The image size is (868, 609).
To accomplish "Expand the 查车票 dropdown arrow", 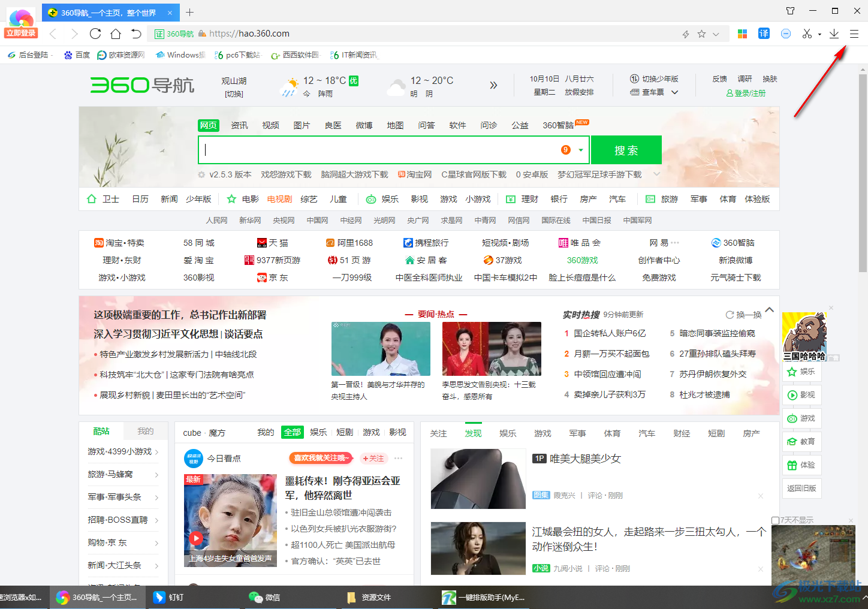I will click(674, 92).
